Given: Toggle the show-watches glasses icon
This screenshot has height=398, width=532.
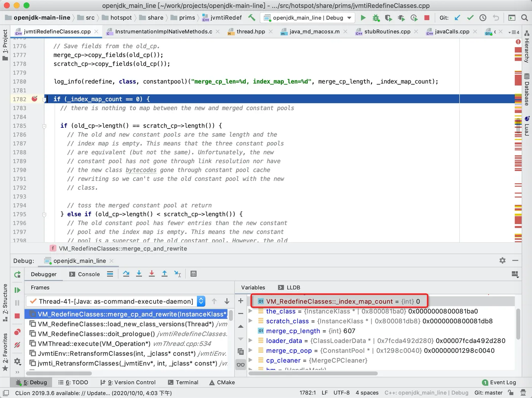Looking at the screenshot, I should point(241,365).
